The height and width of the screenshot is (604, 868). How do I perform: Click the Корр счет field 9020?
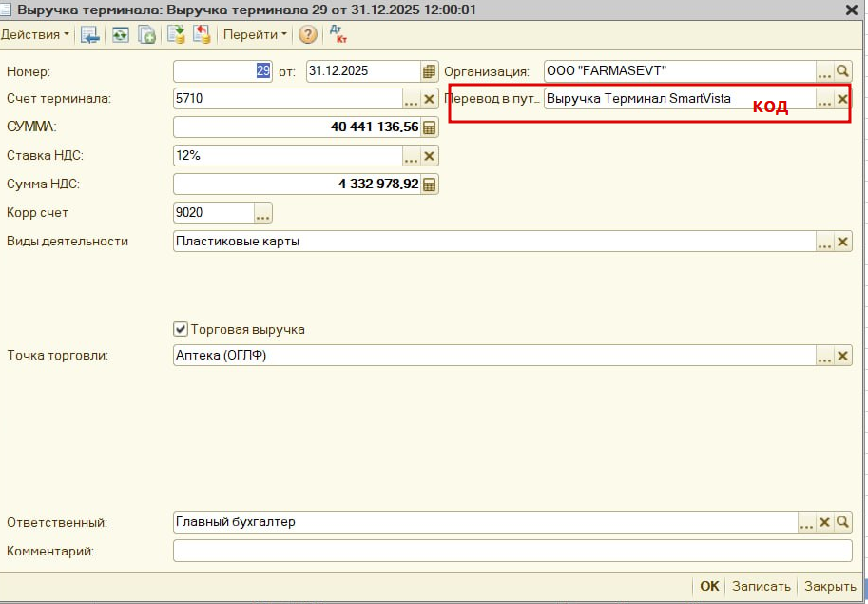click(214, 213)
